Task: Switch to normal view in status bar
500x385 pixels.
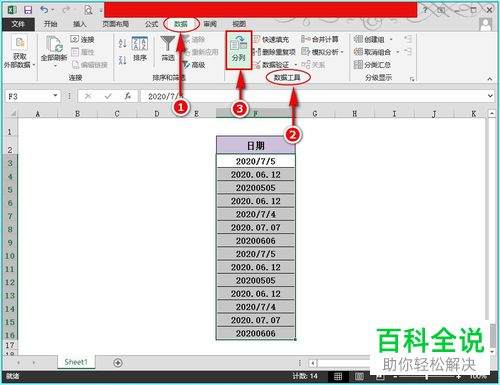Action: pos(338,377)
